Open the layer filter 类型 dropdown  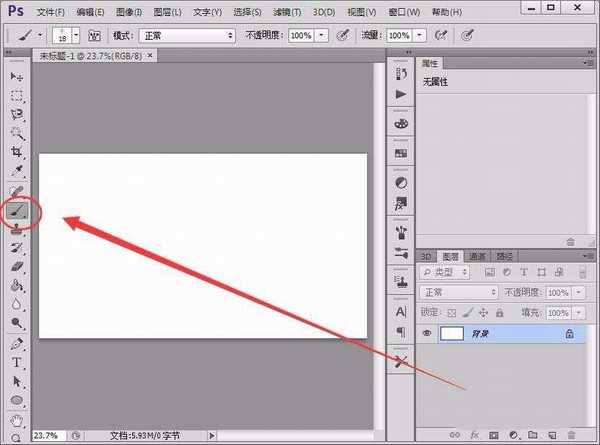coord(450,272)
